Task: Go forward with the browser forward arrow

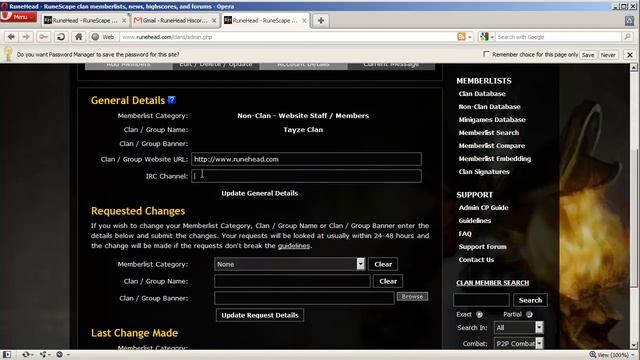Action: click(26, 37)
